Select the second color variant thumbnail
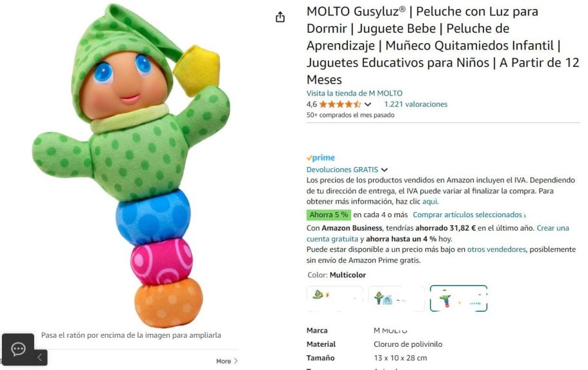Image resolution: width=588 pixels, height=370 pixels. [396, 298]
